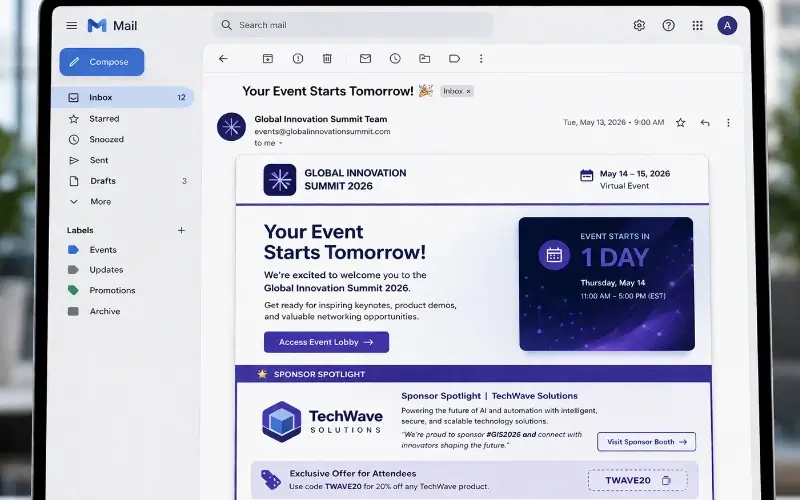Compose a new email
The height and width of the screenshot is (500, 800).
(x=102, y=62)
